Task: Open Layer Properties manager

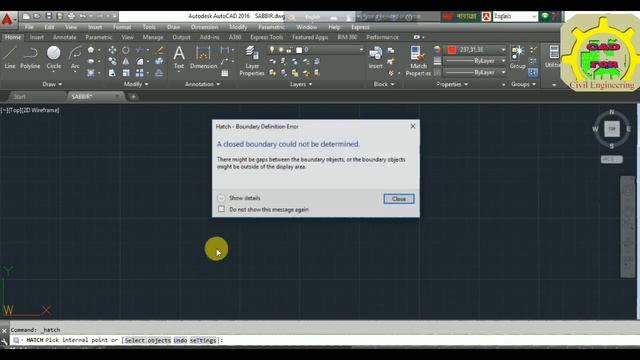Action: coord(252,60)
